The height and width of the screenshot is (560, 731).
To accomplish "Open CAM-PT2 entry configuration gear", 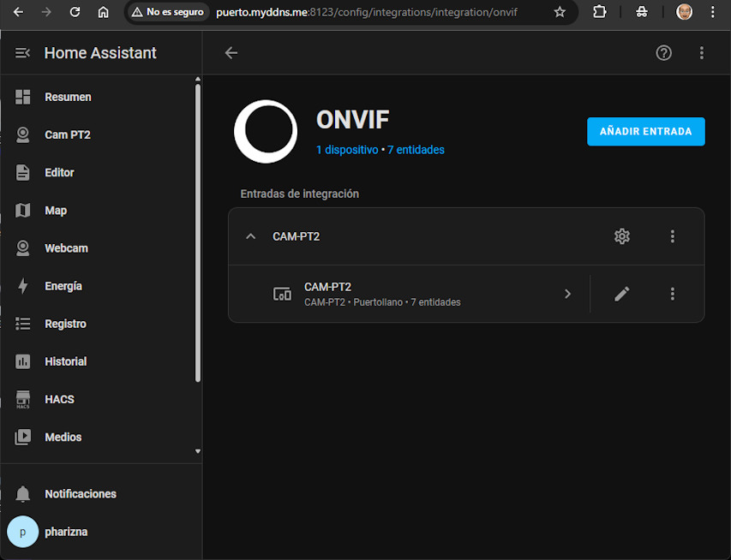I will [x=622, y=236].
